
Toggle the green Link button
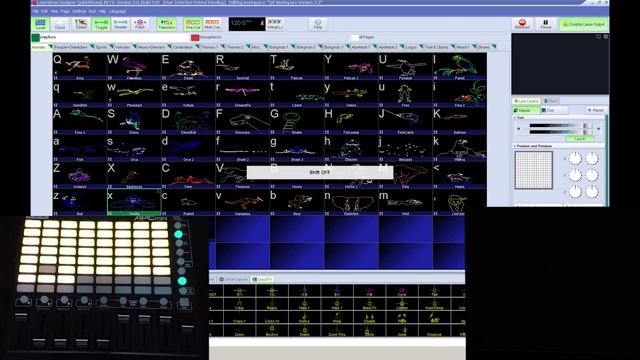pos(580,139)
